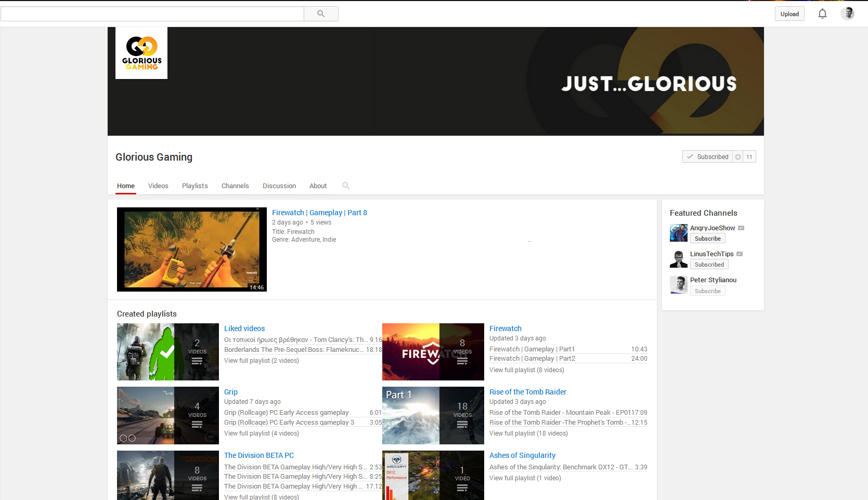
Task: Open The Division BETA PC playlist
Action: tap(259, 455)
